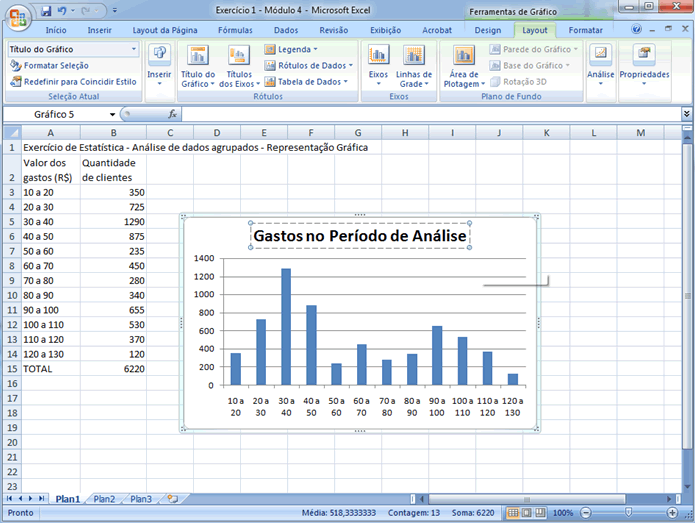Switch to Page Layout view in status bar
This screenshot has height=523, width=695.
[527, 513]
